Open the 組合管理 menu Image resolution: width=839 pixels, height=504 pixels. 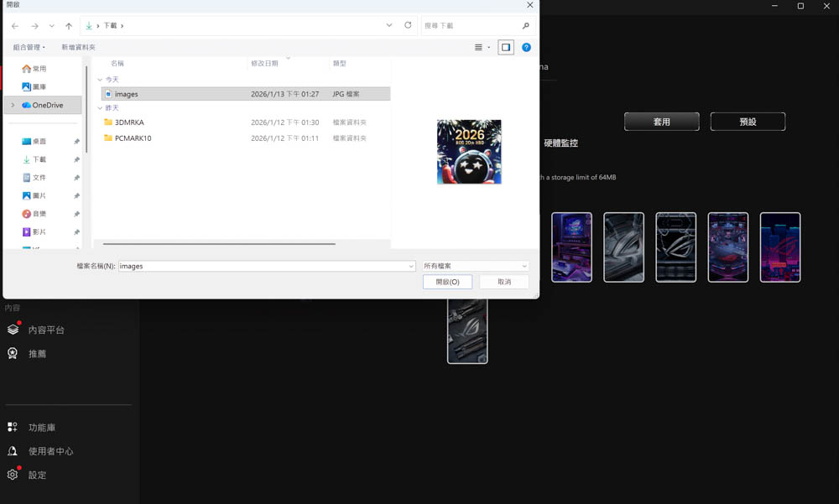pos(29,48)
